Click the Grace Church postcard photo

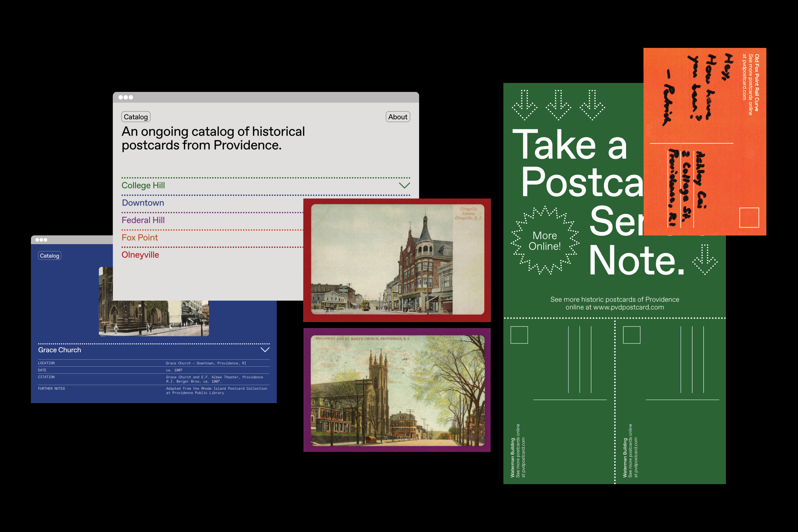click(153, 318)
